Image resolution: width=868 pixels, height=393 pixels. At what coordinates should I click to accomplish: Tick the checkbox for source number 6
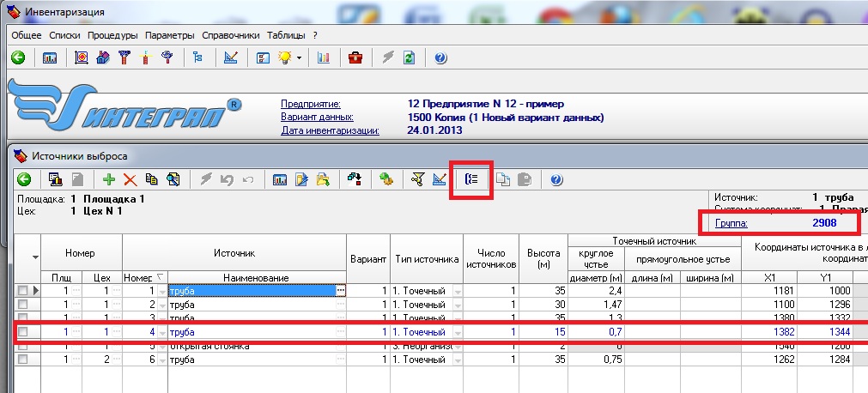point(23,360)
